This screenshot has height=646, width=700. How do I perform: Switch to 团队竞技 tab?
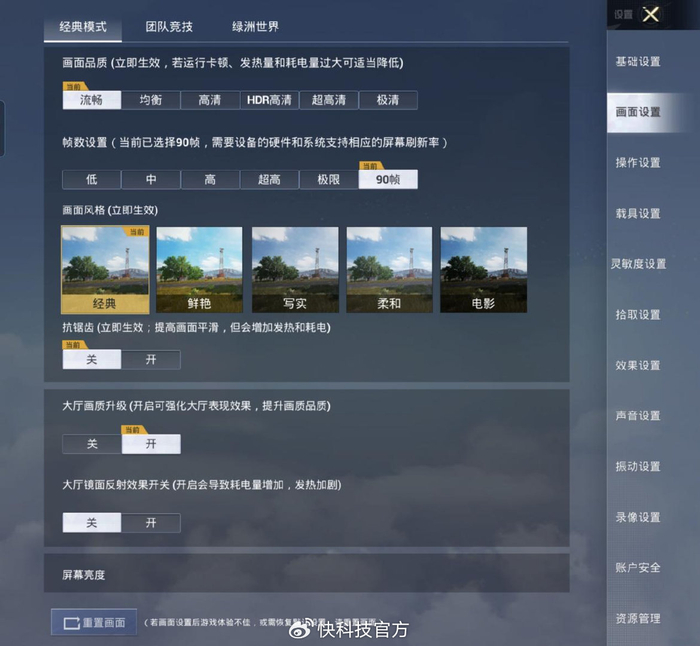(169, 27)
